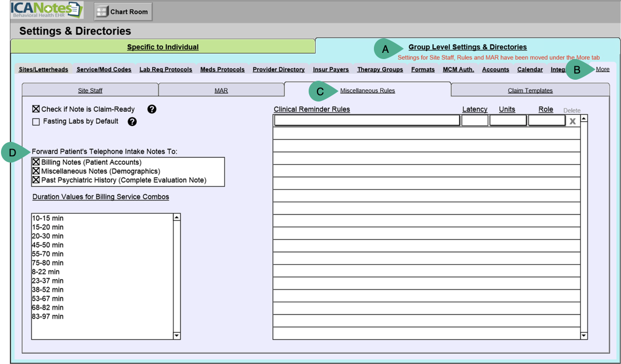The width and height of the screenshot is (621, 364).
Task: Click the ICANotes logo icon
Action: point(47,10)
